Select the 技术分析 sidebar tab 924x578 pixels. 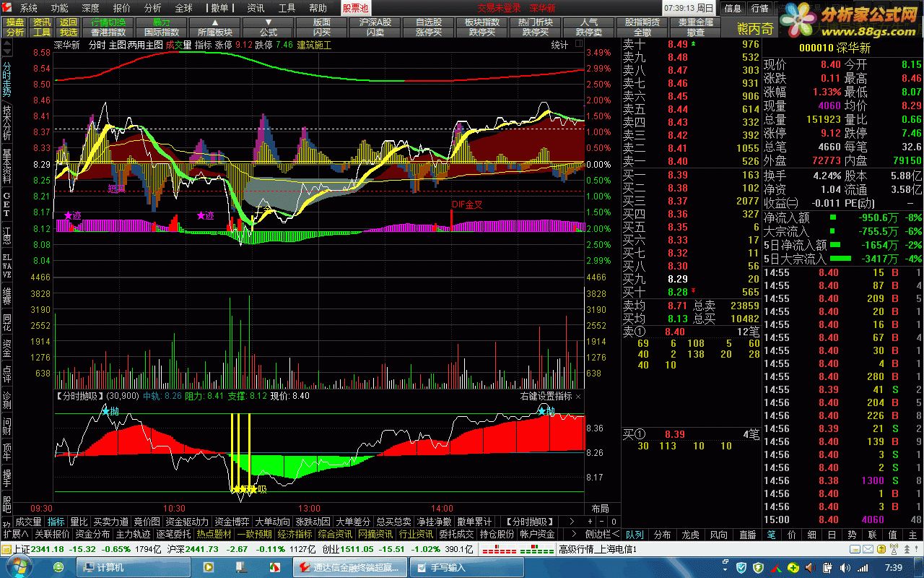coord(6,123)
